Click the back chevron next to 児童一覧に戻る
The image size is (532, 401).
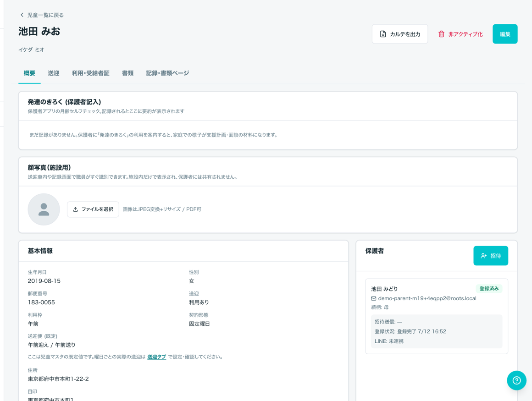tap(22, 15)
